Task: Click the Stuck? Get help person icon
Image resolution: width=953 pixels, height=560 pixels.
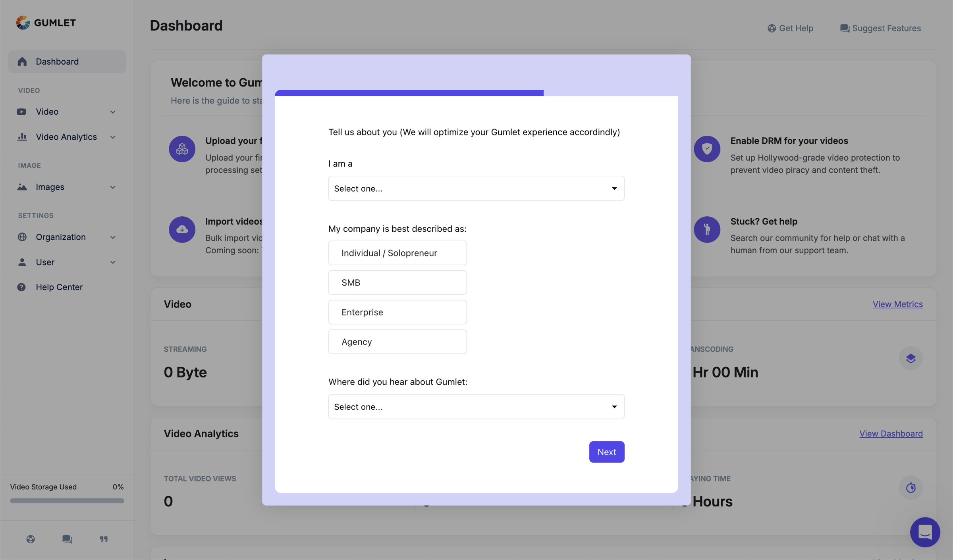Action: coord(707,229)
